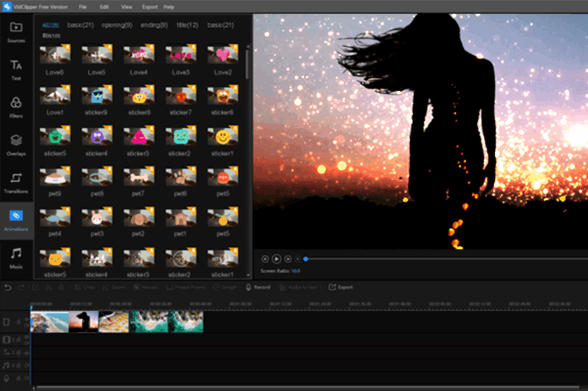
Task: Play the preview video
Action: (276, 259)
